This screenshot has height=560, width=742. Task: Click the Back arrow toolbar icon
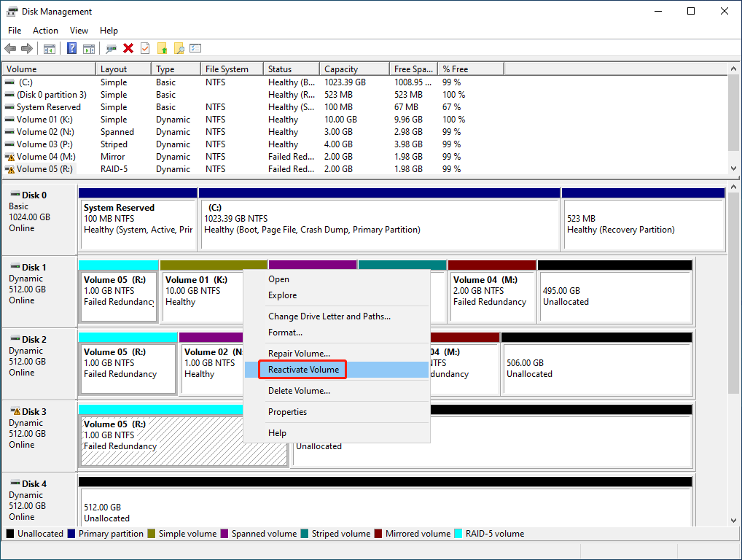(x=10, y=48)
